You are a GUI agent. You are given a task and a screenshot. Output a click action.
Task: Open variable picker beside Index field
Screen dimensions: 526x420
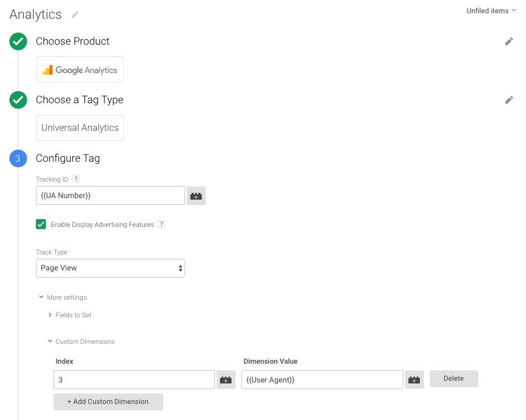[226, 380]
